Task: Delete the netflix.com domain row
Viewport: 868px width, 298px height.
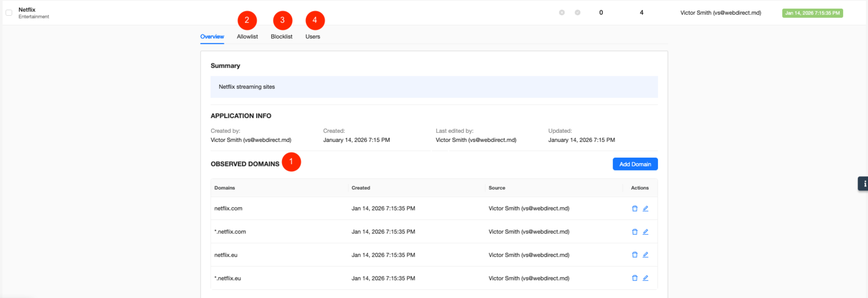Action: coord(635,209)
